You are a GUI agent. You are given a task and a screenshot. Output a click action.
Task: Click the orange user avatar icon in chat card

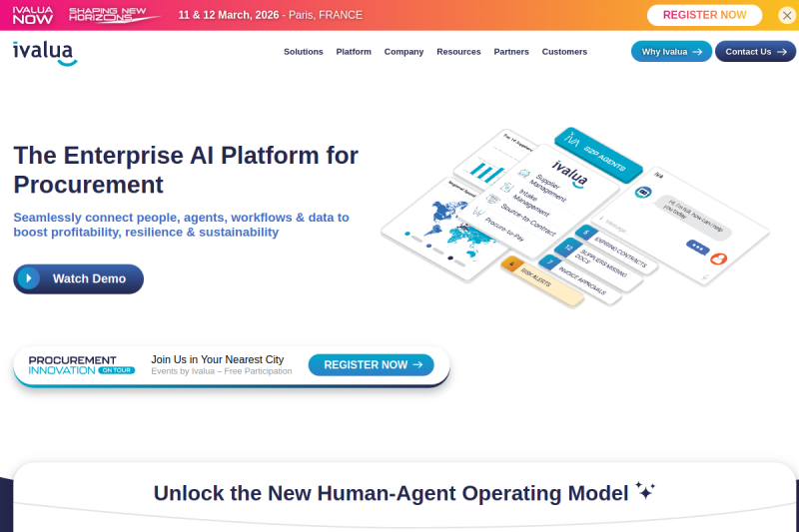pyautogui.click(x=718, y=260)
